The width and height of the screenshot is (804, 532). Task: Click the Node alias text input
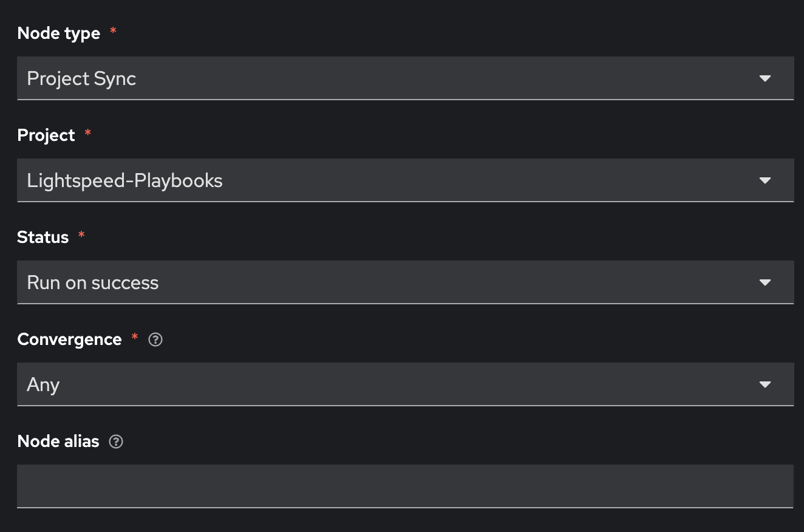point(405,486)
